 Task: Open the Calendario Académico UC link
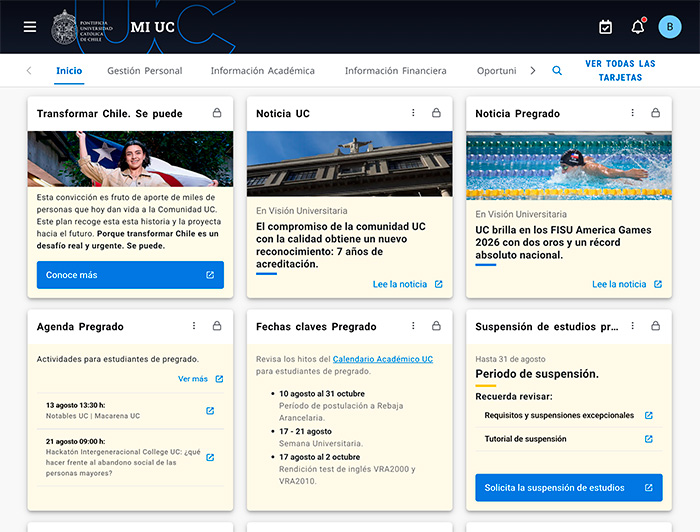(383, 359)
